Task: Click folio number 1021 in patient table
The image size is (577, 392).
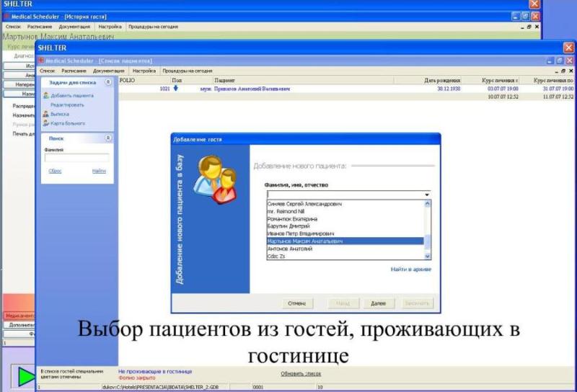Action: pyautogui.click(x=165, y=89)
